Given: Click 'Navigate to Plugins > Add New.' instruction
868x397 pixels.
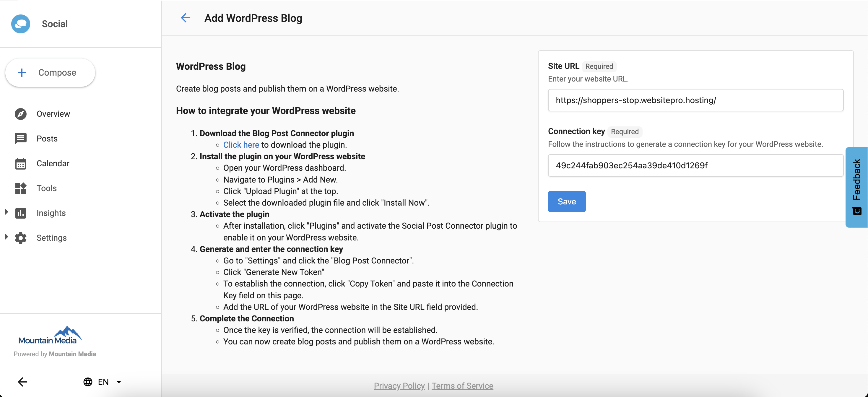Looking at the screenshot, I should click(x=280, y=180).
